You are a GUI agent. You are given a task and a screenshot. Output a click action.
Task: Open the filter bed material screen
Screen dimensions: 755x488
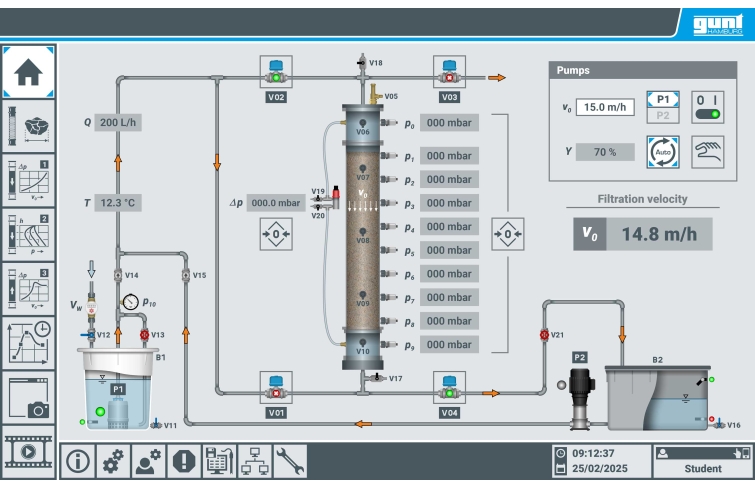click(x=28, y=125)
